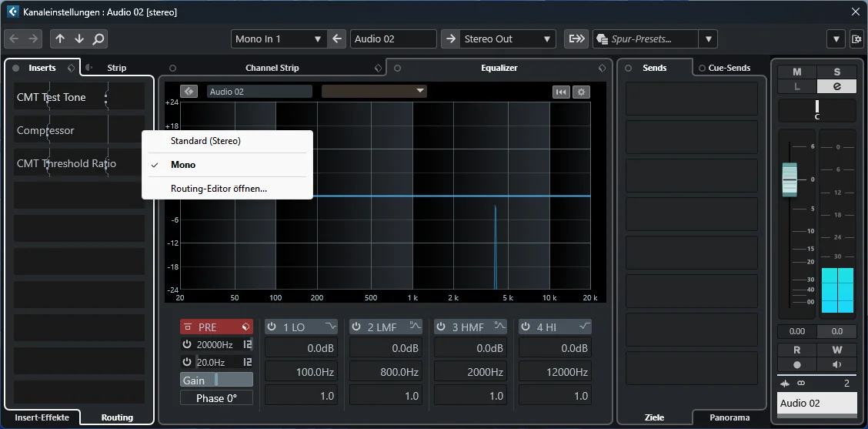The height and width of the screenshot is (429, 868).
Task: Open the equalizer gear settings
Action: 581,92
